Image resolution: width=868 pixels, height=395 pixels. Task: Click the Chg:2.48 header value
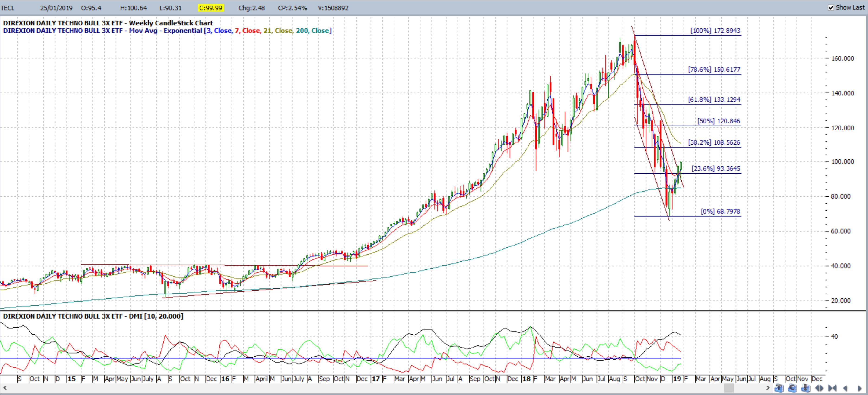[x=251, y=8]
